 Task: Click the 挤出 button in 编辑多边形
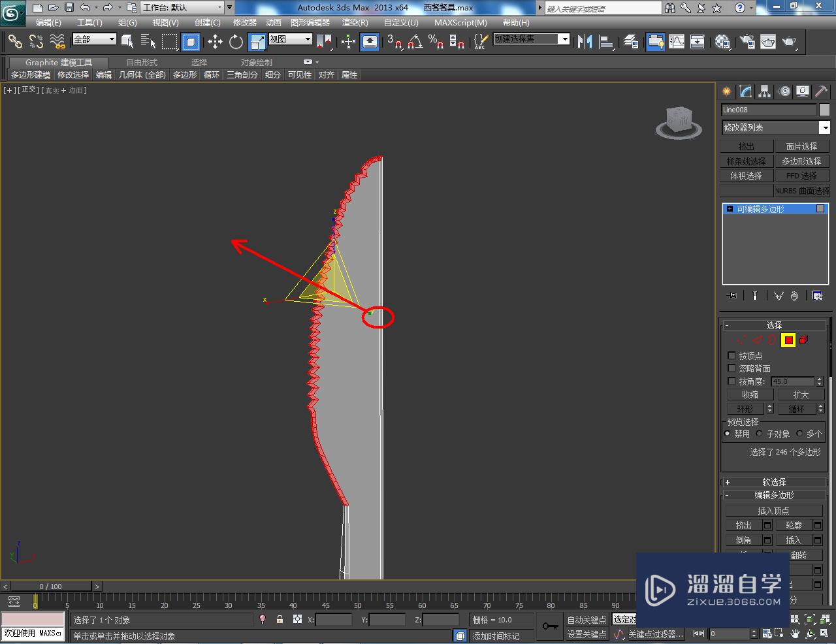point(743,525)
